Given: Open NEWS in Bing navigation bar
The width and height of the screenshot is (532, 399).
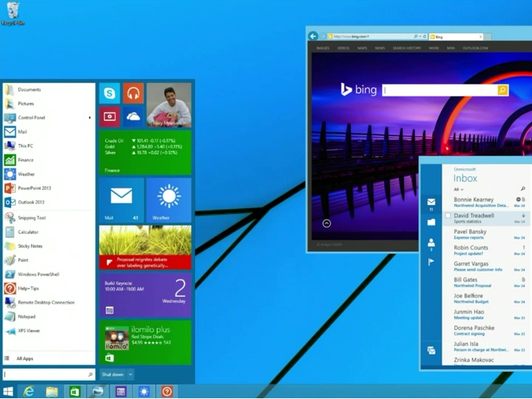Looking at the screenshot, I should click(x=380, y=47).
